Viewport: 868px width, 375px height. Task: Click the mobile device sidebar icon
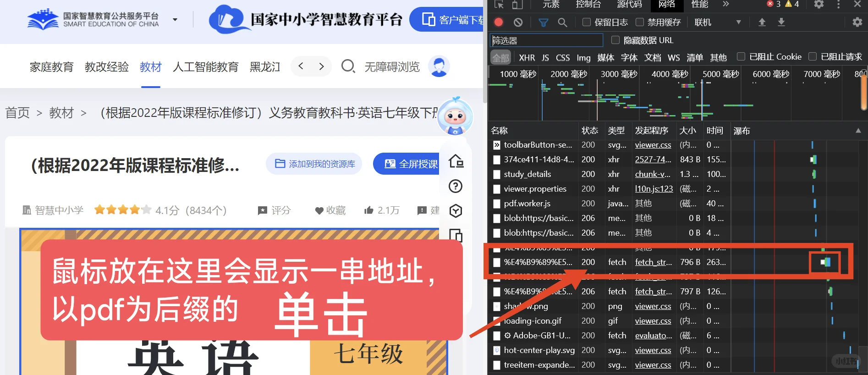click(x=456, y=235)
